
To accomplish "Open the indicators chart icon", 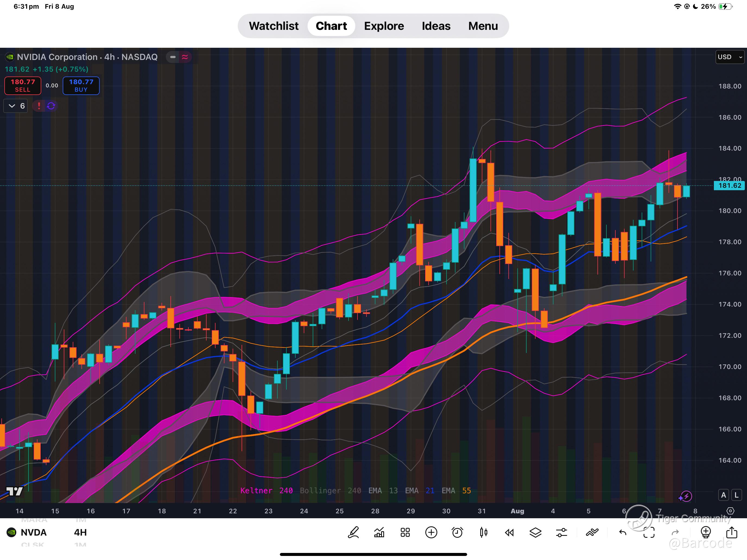I will (379, 532).
